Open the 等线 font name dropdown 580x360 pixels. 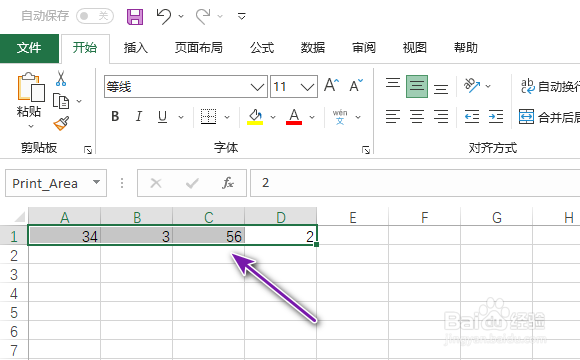tap(257, 87)
